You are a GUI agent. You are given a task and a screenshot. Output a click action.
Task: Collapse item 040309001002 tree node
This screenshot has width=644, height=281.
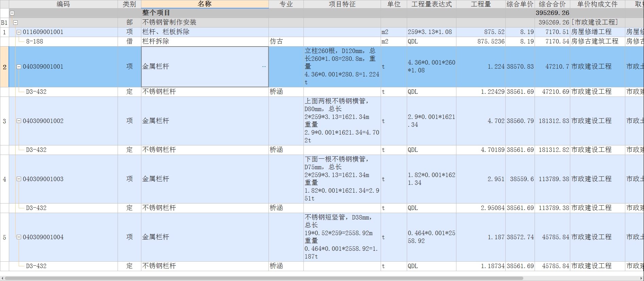click(x=19, y=121)
